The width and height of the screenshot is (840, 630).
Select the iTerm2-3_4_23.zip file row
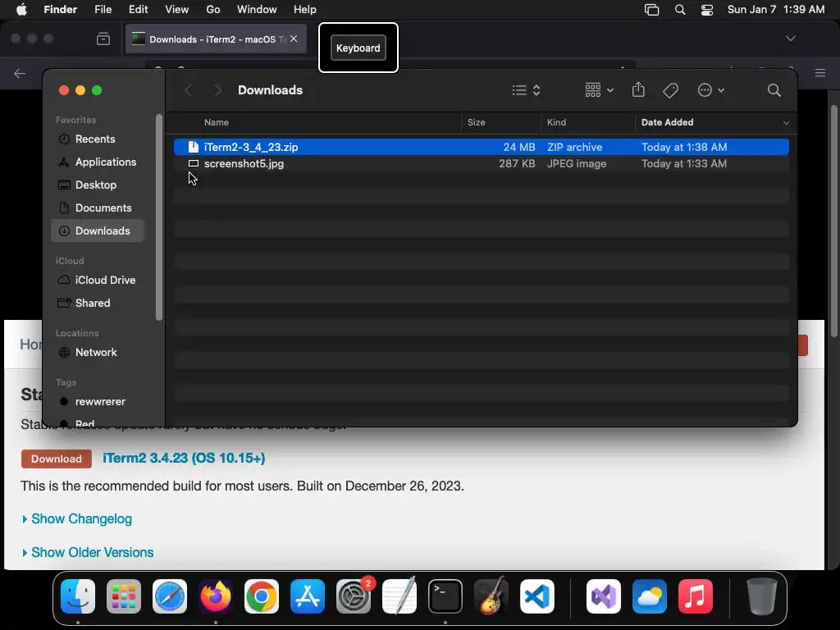click(481, 147)
